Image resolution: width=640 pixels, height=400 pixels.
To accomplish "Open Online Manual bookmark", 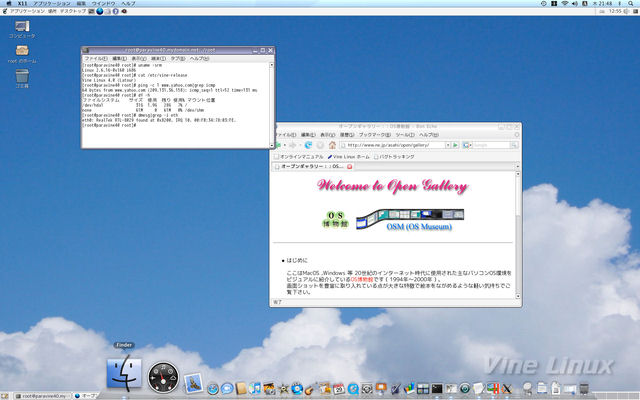I will (x=299, y=157).
